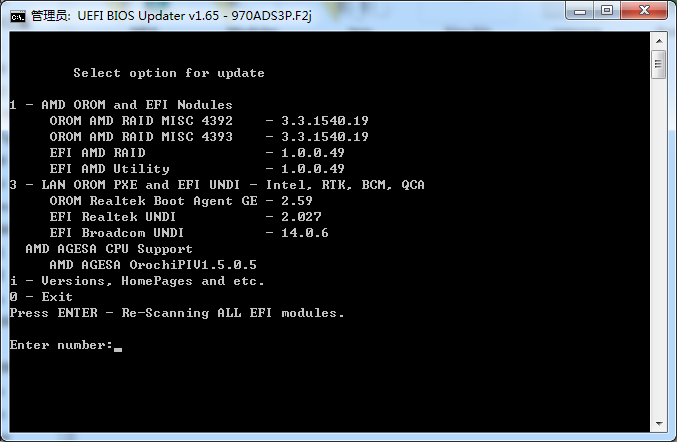Click the 'Enter number:' prompt
Screen dimensions: 677x442
coord(61,345)
